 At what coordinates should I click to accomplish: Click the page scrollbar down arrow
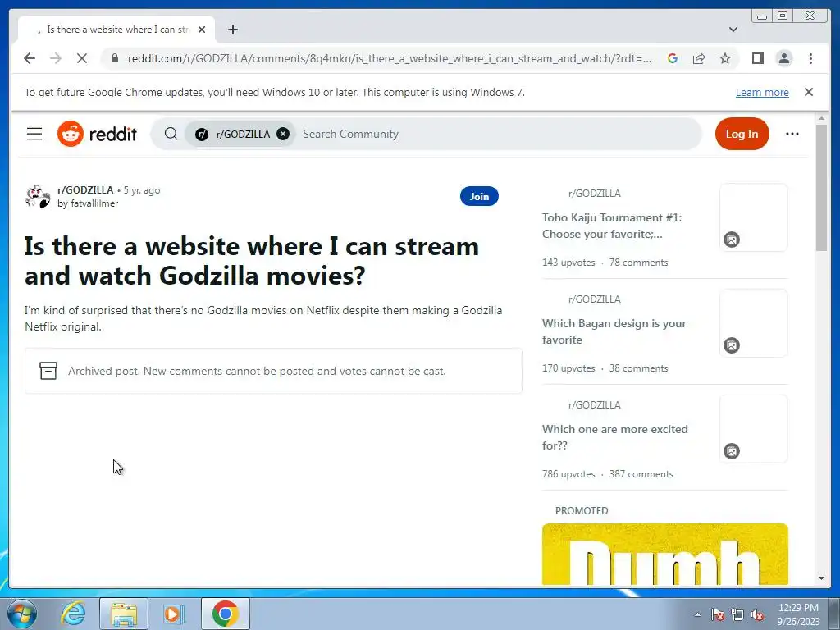click(821, 578)
